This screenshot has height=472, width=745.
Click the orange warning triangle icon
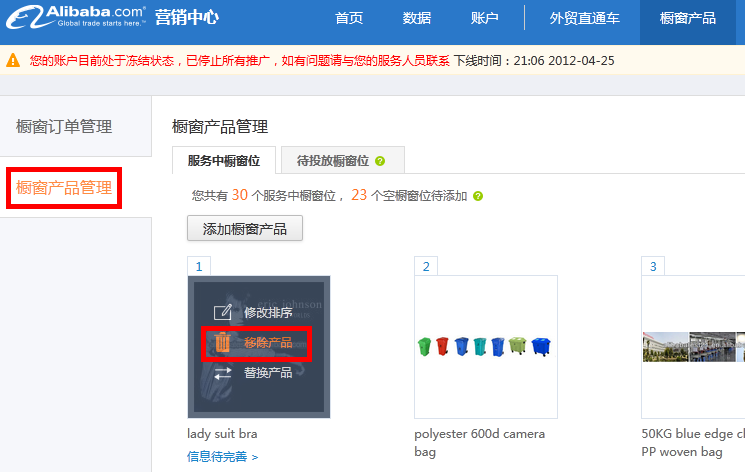(13, 61)
